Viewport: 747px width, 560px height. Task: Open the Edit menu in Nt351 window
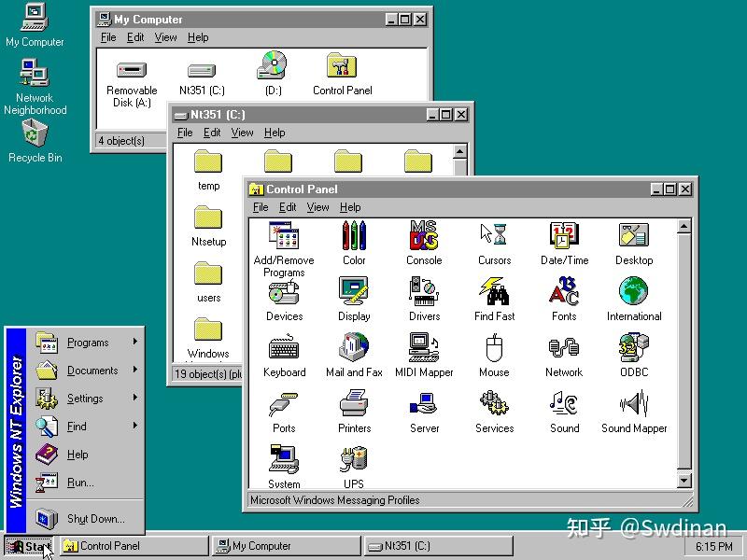pyautogui.click(x=212, y=132)
